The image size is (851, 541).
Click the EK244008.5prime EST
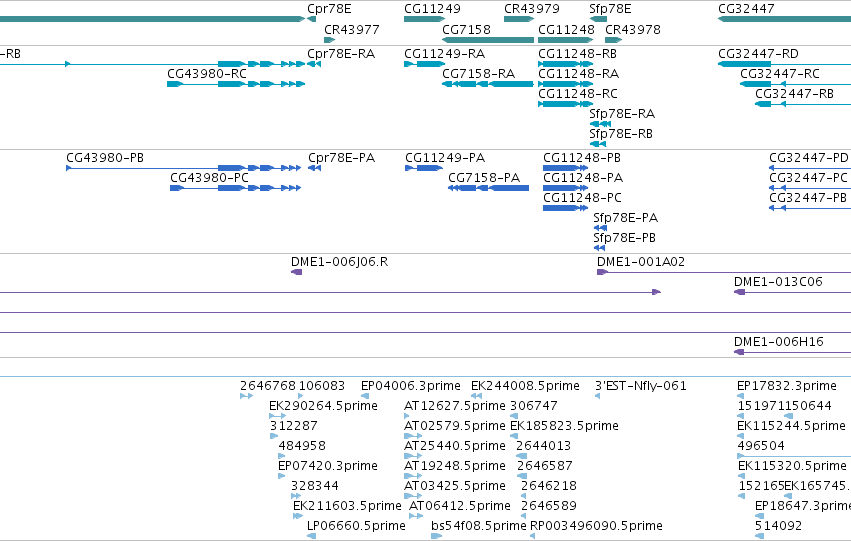477,396
